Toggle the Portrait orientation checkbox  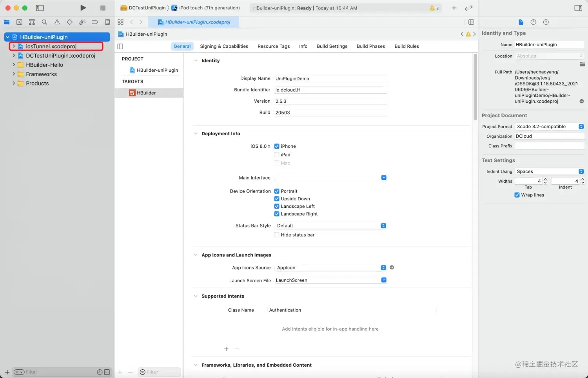click(277, 191)
